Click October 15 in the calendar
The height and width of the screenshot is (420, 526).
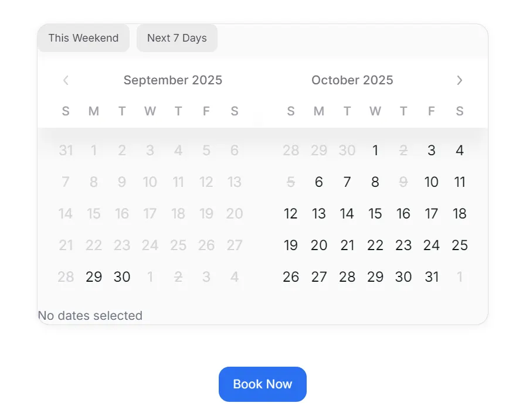click(x=375, y=214)
